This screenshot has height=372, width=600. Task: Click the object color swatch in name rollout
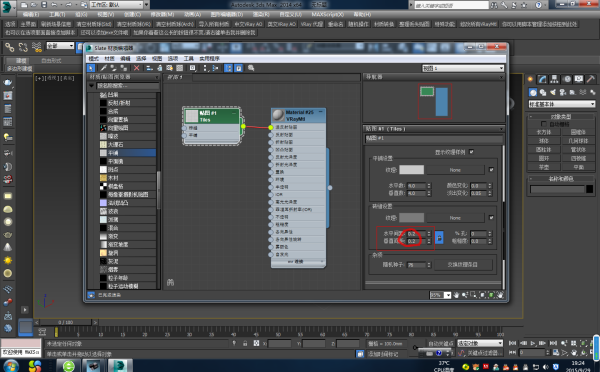(x=589, y=189)
